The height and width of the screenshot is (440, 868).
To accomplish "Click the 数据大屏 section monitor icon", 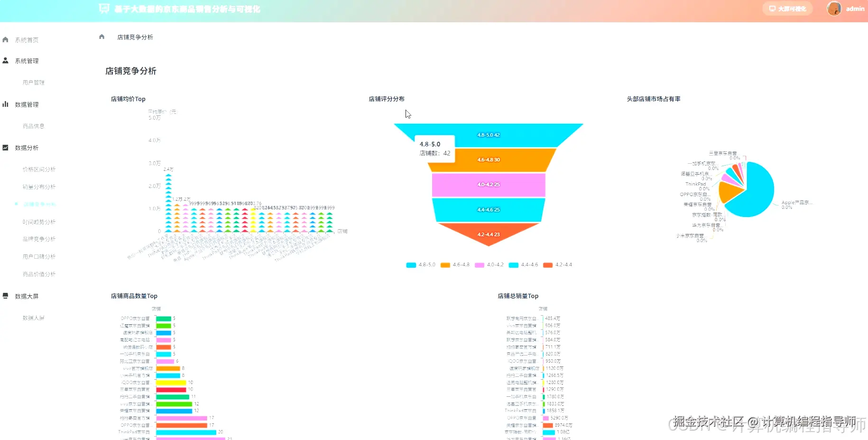I will click(6, 296).
